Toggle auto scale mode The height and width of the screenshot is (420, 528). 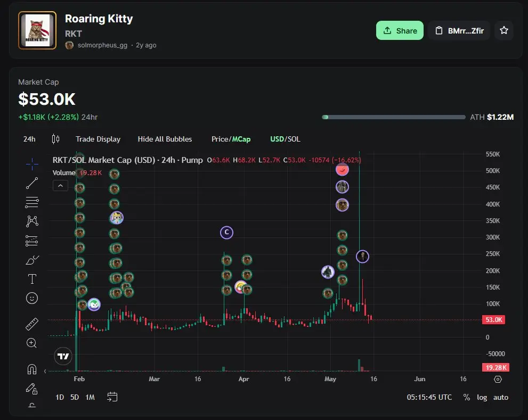click(x=501, y=397)
